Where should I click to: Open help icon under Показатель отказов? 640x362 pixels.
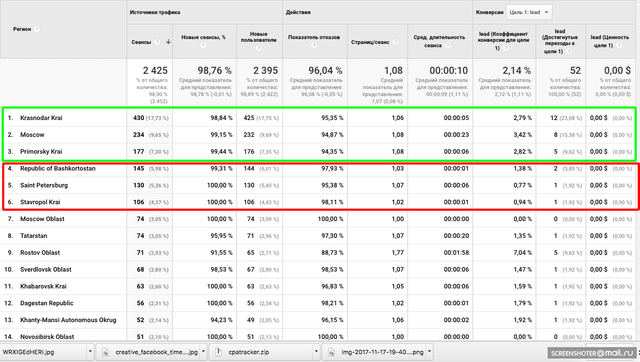pyautogui.click(x=314, y=45)
